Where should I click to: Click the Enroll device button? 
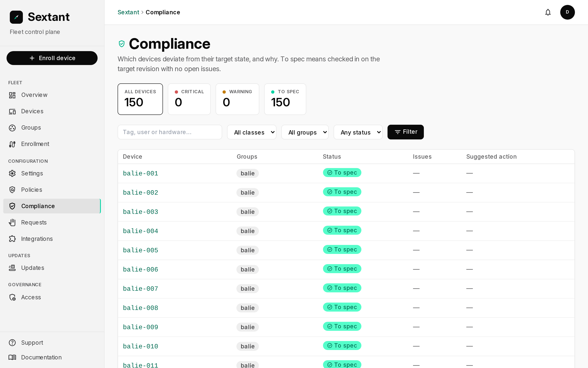[x=52, y=58]
